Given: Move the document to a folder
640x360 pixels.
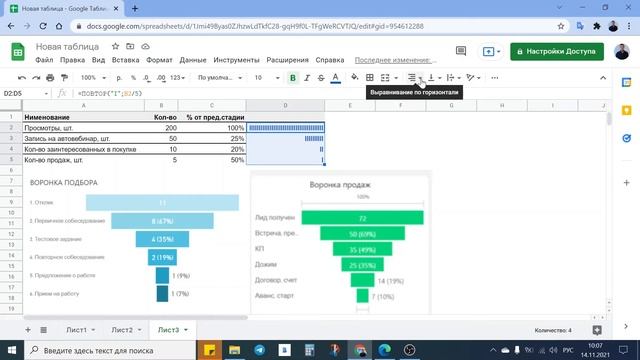Looking at the screenshot, I should pyautogui.click(x=130, y=47).
